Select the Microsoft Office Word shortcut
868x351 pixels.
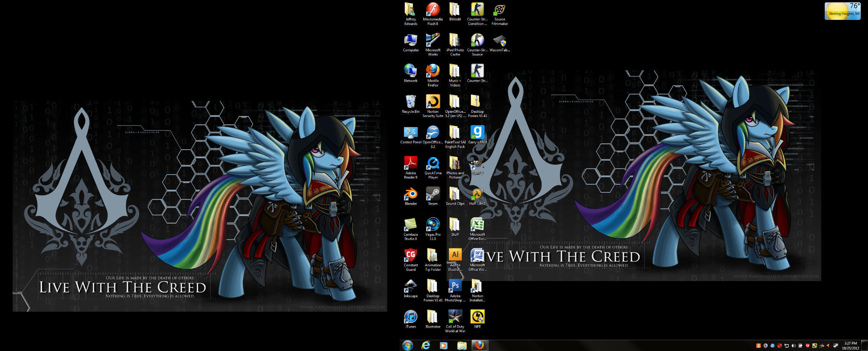[x=477, y=260]
